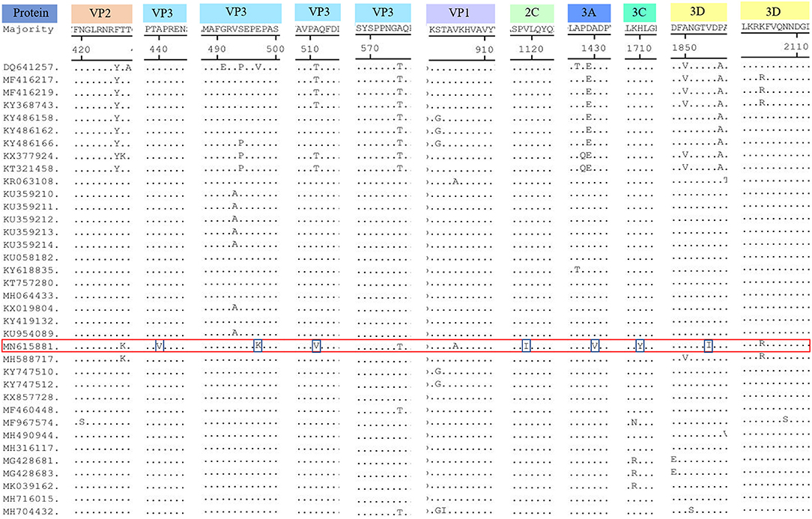Select ruler position 910
This screenshot has width=812, height=519.
click(484, 49)
